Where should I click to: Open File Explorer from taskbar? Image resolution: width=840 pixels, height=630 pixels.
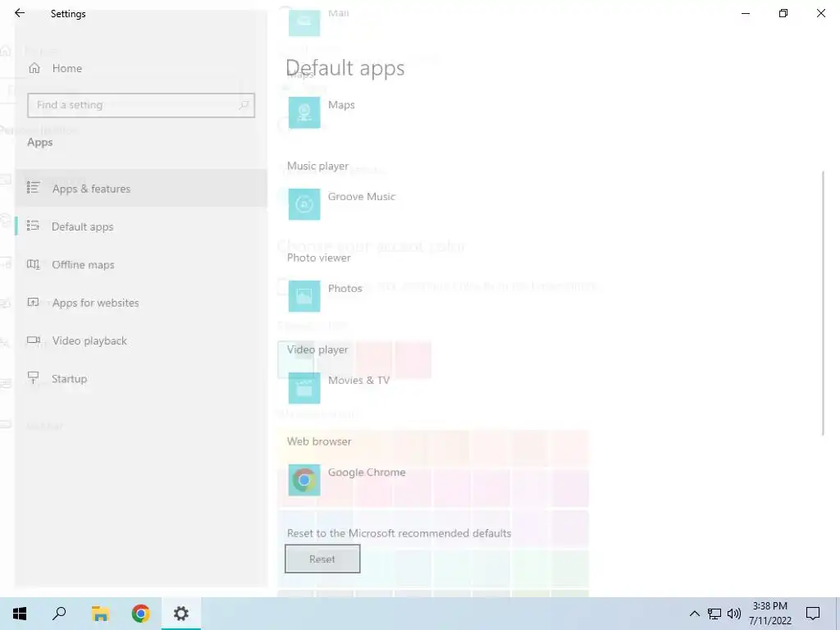[100, 614]
